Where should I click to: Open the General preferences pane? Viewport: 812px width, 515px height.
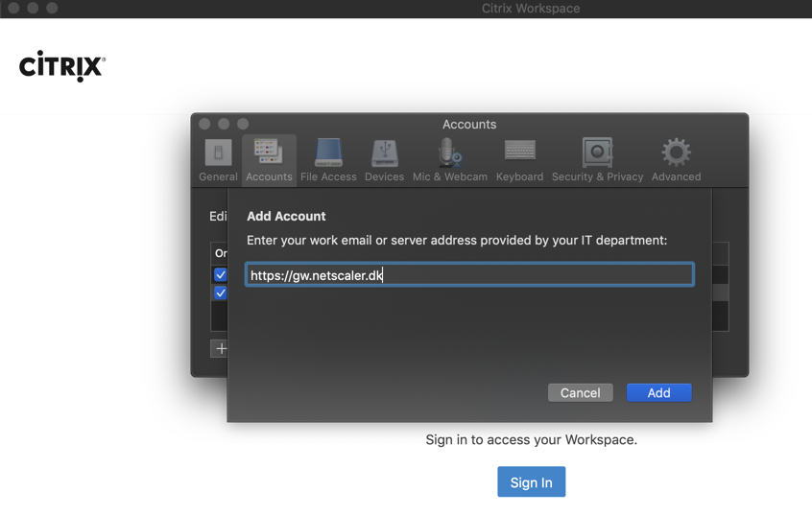pos(218,160)
